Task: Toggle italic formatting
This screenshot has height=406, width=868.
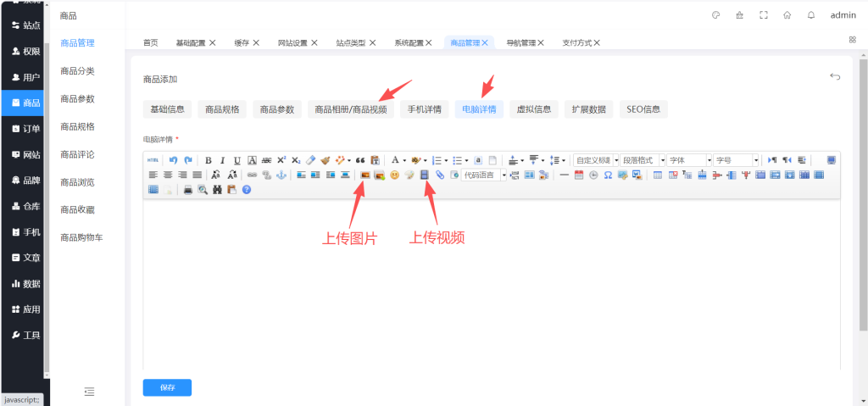Action: point(223,161)
